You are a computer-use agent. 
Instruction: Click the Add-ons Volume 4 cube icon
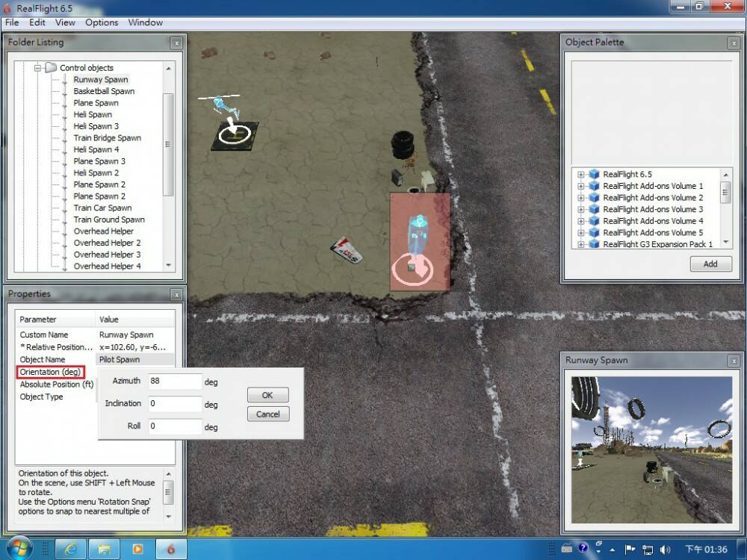click(x=594, y=221)
